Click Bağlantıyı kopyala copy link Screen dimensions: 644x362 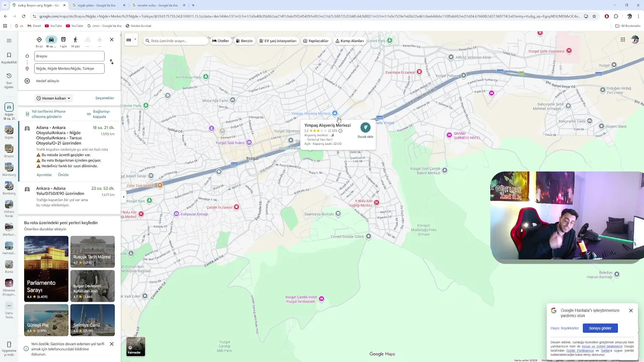[x=101, y=114]
